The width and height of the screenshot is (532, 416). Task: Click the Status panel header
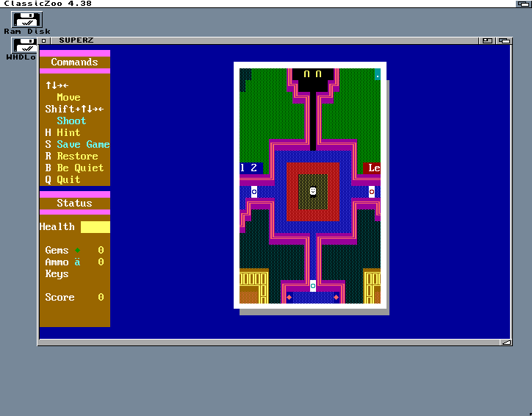click(75, 203)
